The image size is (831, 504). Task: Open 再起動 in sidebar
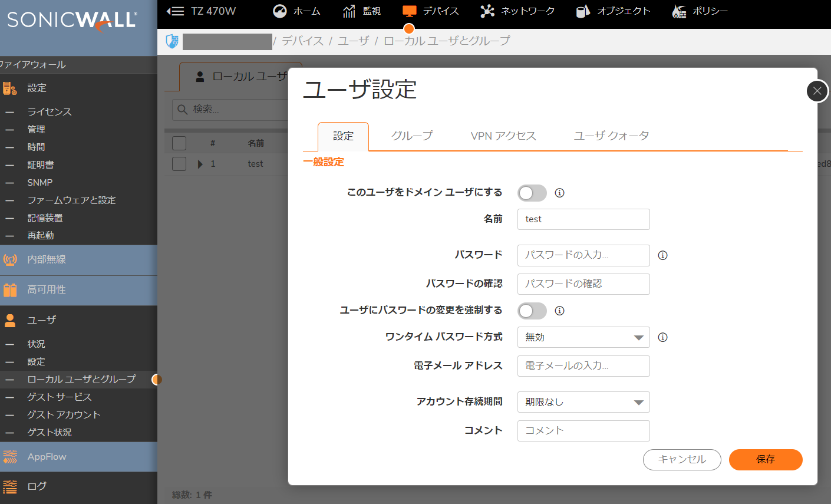(41, 236)
